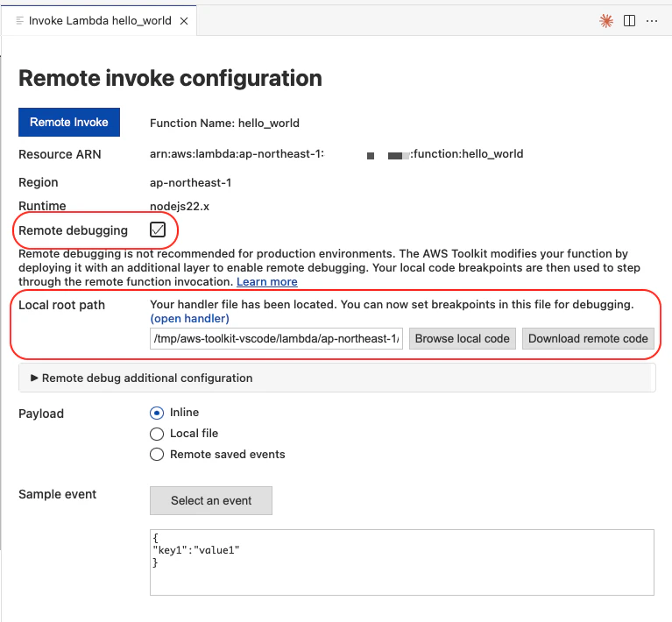Click the Resource ARN value text
The height and width of the screenshot is (622, 672).
tap(336, 154)
